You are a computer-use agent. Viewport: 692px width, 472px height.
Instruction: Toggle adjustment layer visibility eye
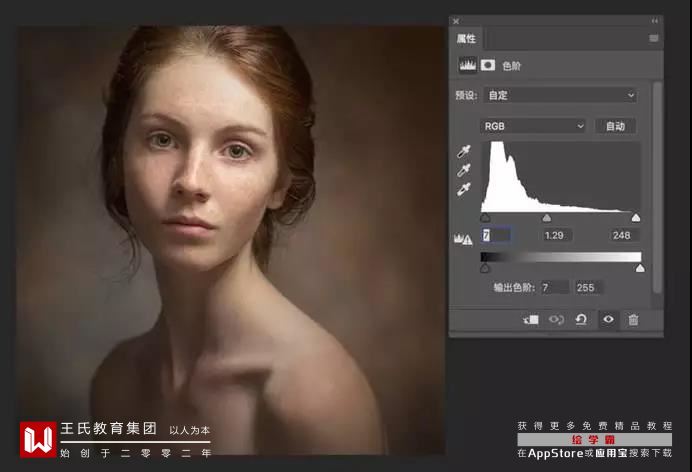tap(608, 319)
